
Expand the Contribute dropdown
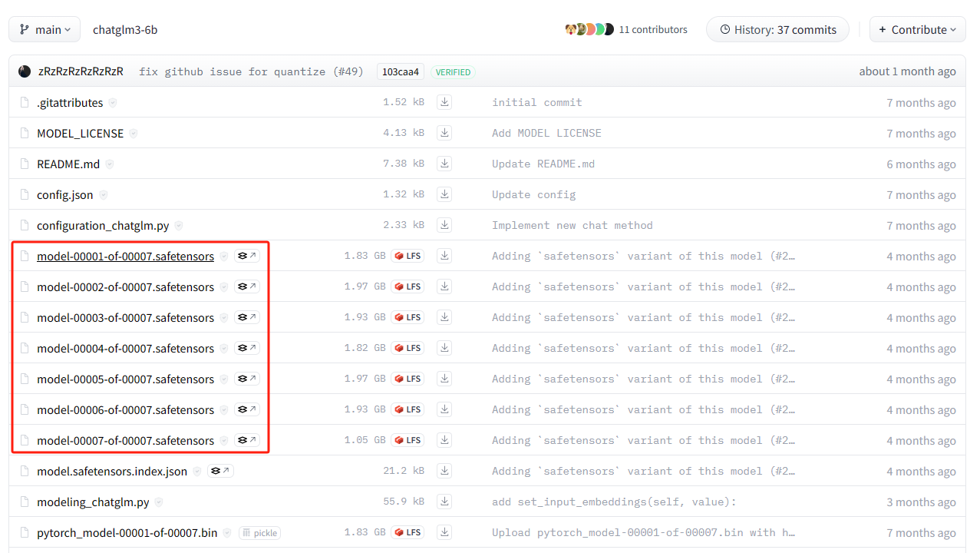[x=917, y=29]
